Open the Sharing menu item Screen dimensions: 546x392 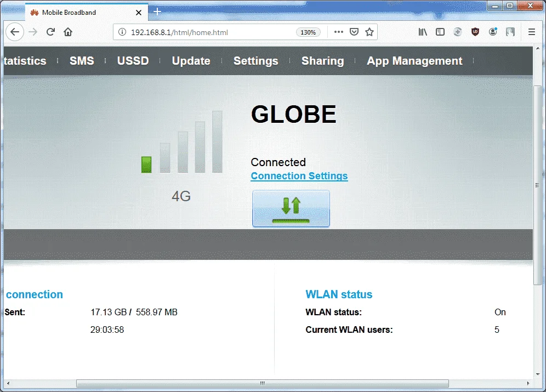(x=323, y=61)
